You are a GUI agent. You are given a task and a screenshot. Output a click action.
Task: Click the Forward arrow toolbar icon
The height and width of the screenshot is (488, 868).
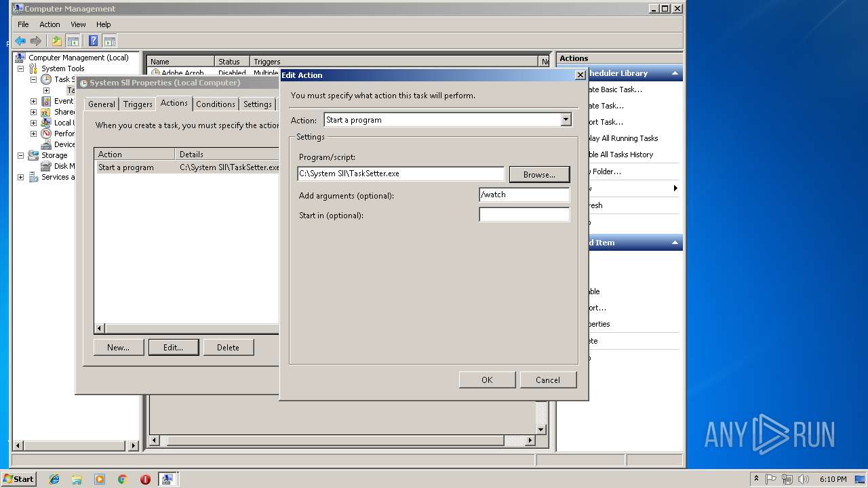pos(36,41)
